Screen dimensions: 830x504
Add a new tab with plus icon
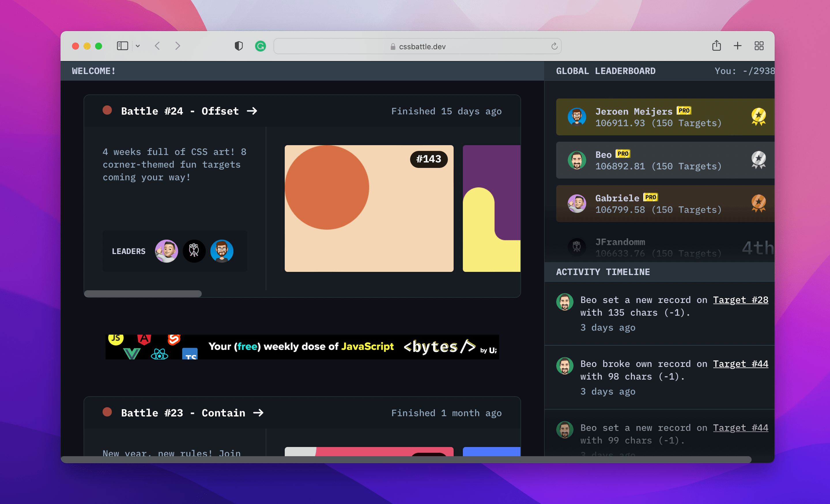point(737,46)
